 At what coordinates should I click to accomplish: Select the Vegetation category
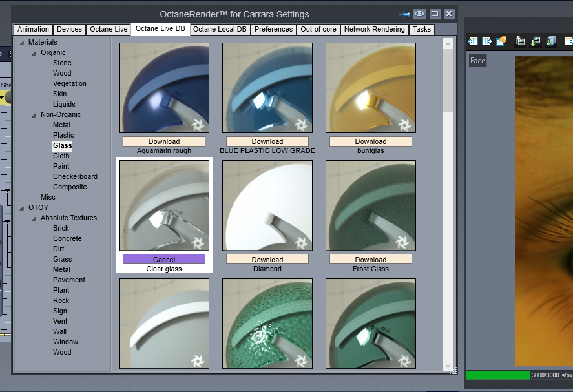coord(69,84)
